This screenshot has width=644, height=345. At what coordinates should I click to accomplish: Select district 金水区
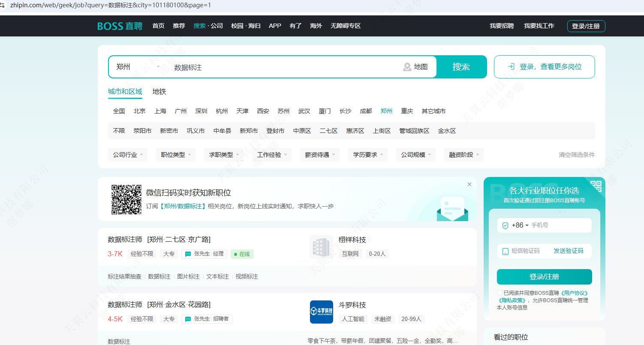[x=447, y=131]
